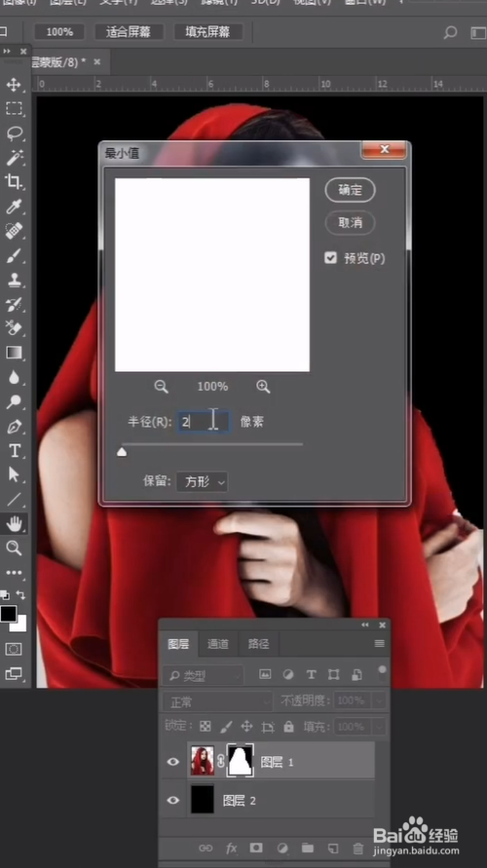Add a layer style (fx)
Screen dimensions: 487x868
(232, 849)
